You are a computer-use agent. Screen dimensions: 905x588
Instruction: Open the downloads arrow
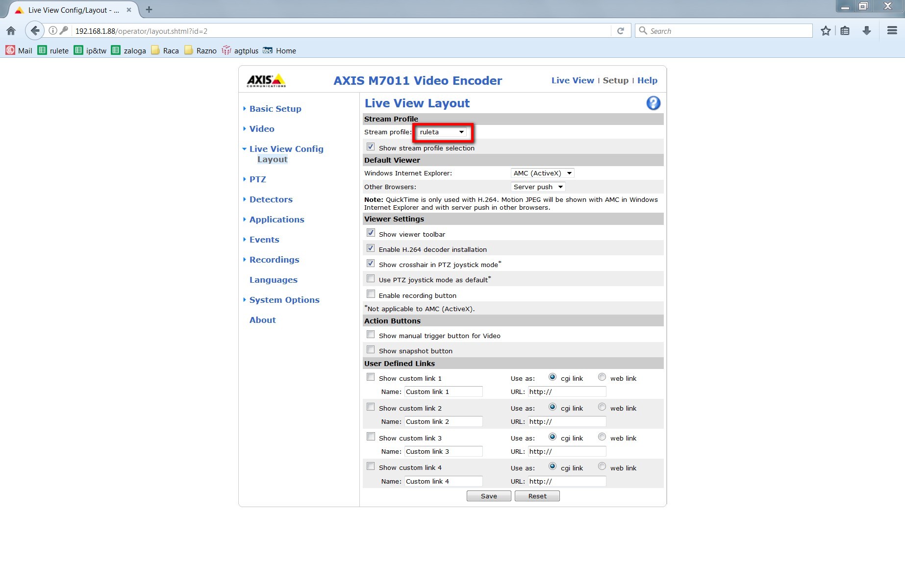(866, 31)
